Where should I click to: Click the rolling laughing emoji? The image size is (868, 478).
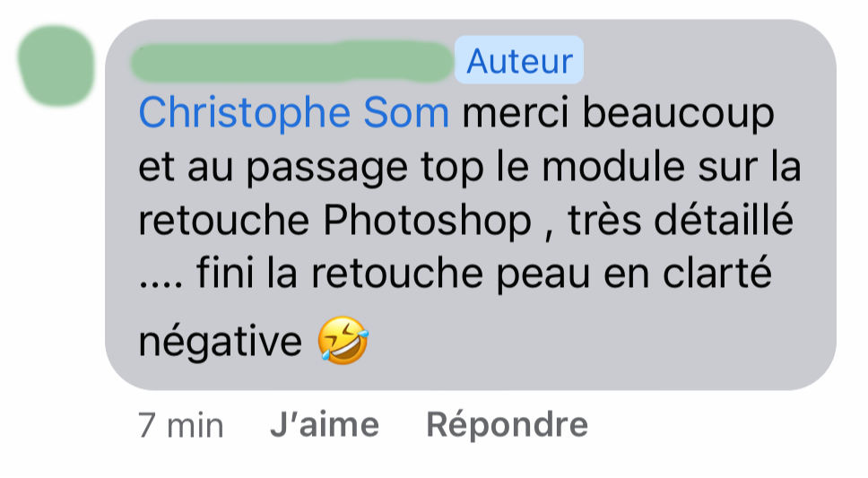(343, 340)
